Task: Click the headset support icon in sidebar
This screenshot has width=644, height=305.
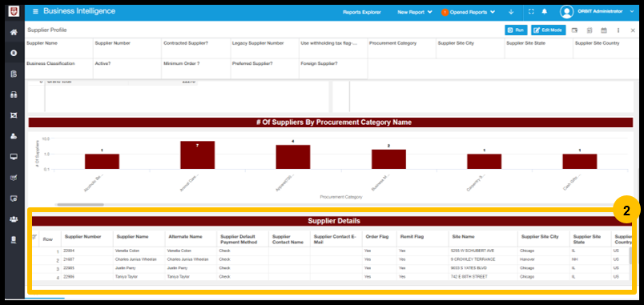Action: coord(14,94)
